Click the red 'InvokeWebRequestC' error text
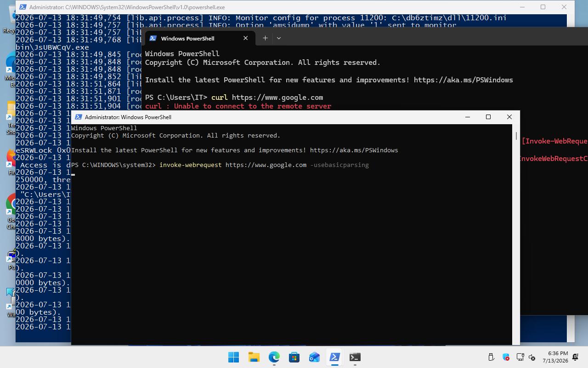Image resolution: width=588 pixels, height=368 pixels. [x=553, y=159]
